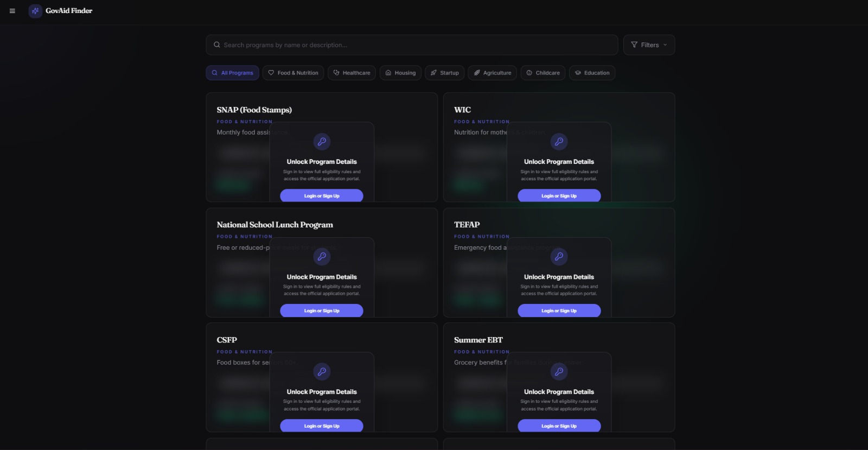
Task: Click the smiley icon on Childcare
Action: pos(529,73)
